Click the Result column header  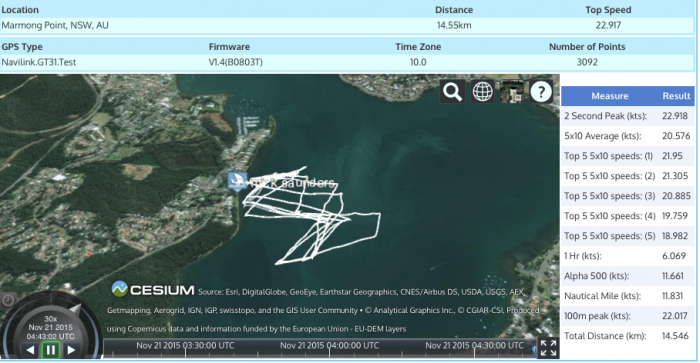point(676,96)
